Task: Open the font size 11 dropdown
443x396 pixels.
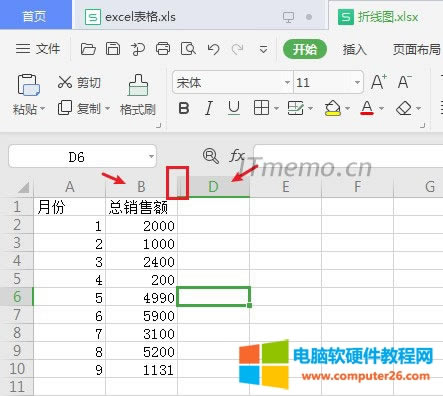Action: click(x=357, y=82)
